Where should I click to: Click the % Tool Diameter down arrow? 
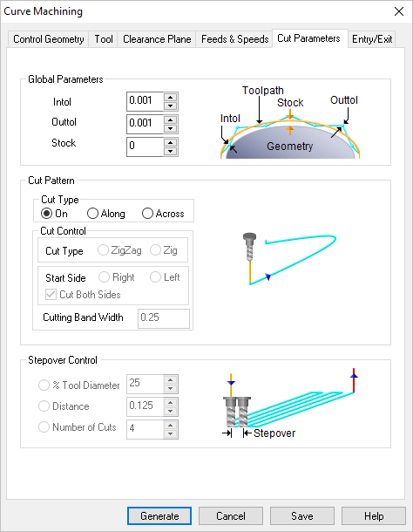(x=170, y=388)
